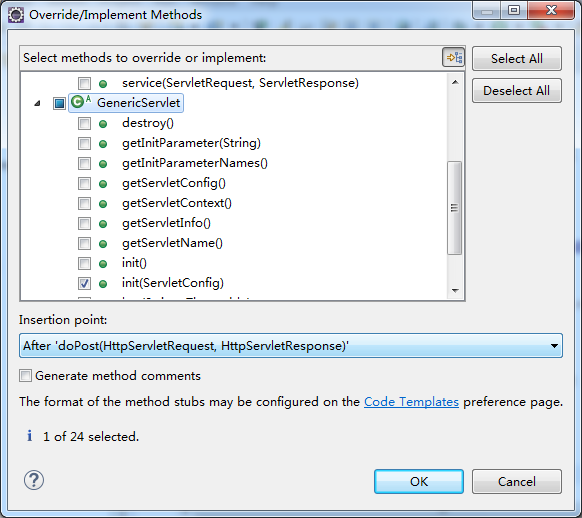Check the getServletName() checkbox

(x=84, y=243)
